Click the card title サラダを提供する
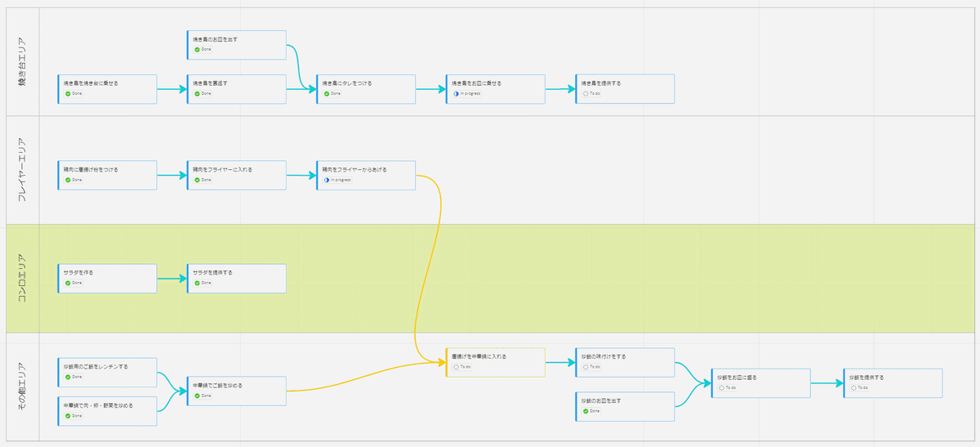The width and height of the screenshot is (980, 447). click(x=212, y=272)
